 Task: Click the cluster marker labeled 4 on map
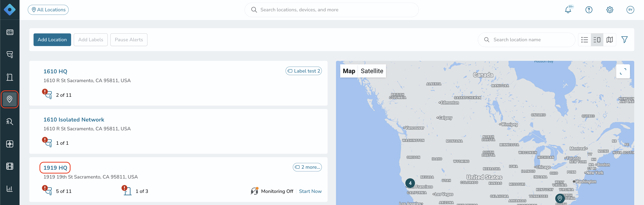410,183
